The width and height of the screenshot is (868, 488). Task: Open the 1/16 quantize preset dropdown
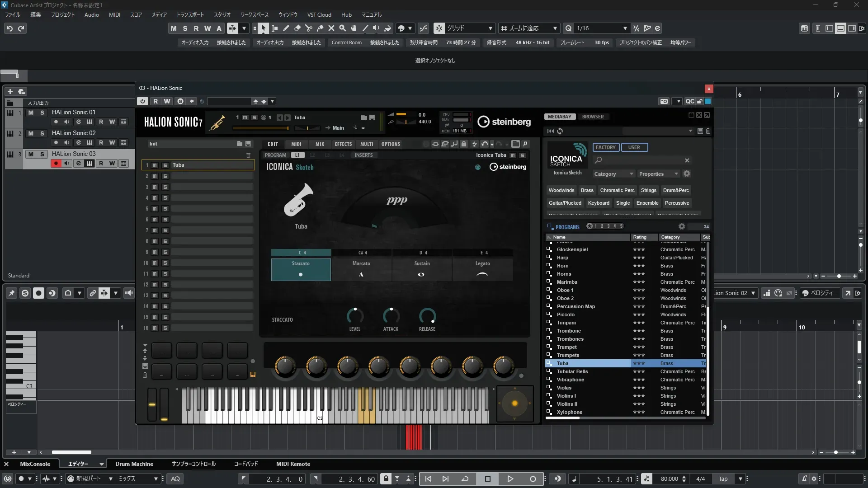coord(625,28)
